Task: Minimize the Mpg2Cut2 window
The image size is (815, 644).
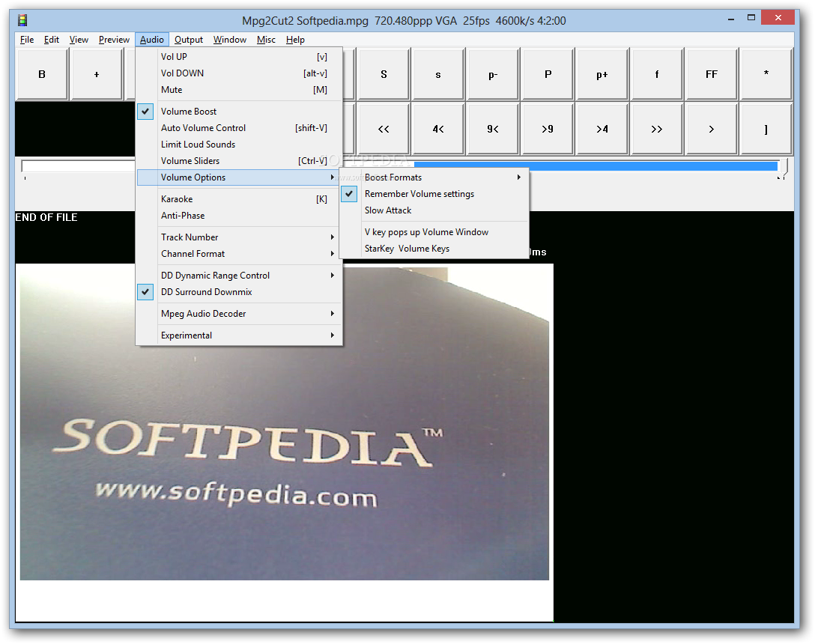Action: pyautogui.click(x=731, y=19)
